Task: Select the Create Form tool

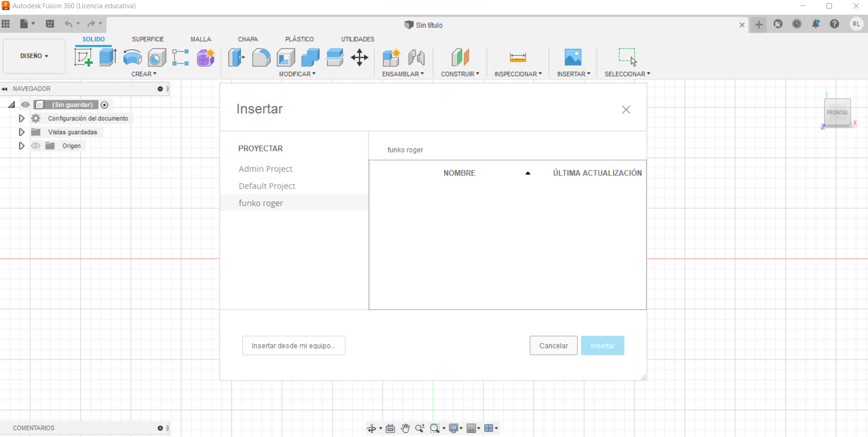Action: pyautogui.click(x=206, y=58)
